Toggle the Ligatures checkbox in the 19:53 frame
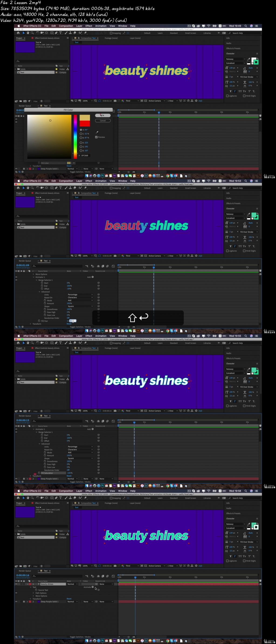The height and width of the screenshot is (644, 276). pos(227,251)
